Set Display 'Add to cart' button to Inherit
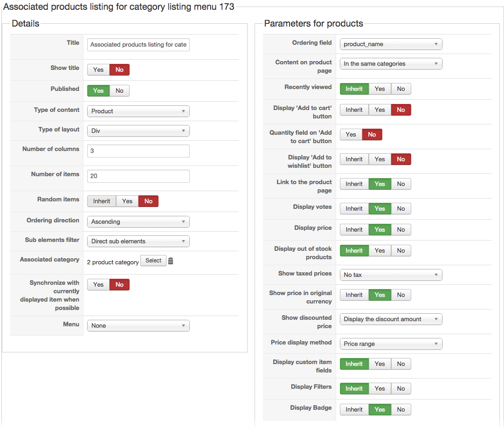Viewport: 504px width, 427px height. tap(354, 110)
